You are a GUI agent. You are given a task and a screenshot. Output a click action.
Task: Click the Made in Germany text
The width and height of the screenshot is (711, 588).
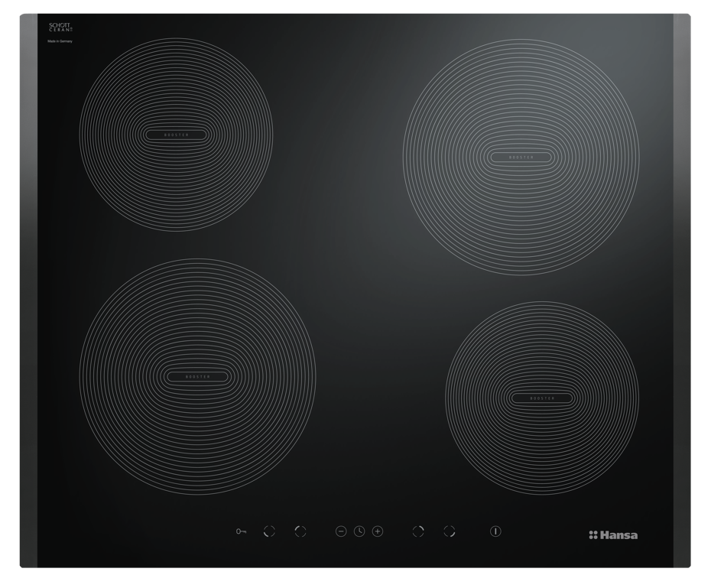(60, 41)
